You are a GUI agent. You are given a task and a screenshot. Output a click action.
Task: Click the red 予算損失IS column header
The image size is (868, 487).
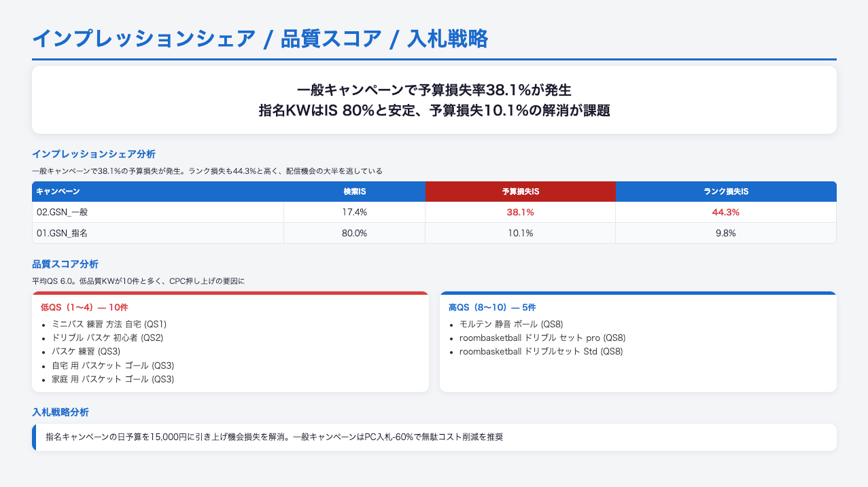tap(520, 192)
